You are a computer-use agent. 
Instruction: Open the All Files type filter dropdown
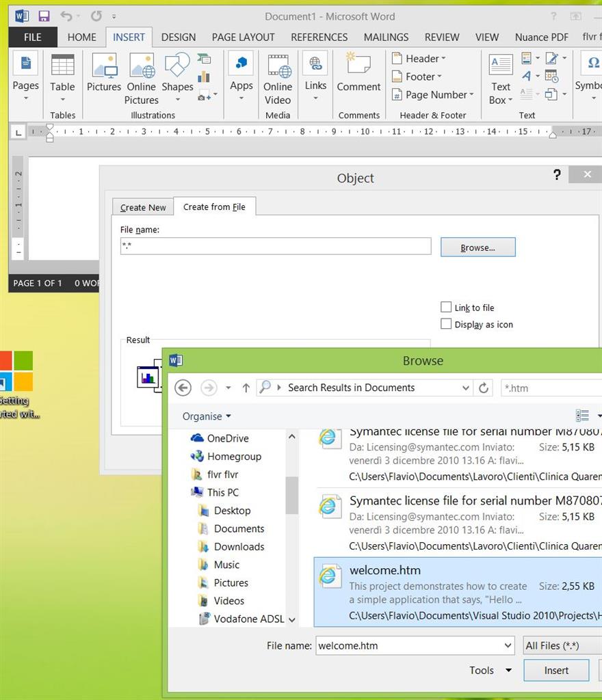click(563, 645)
